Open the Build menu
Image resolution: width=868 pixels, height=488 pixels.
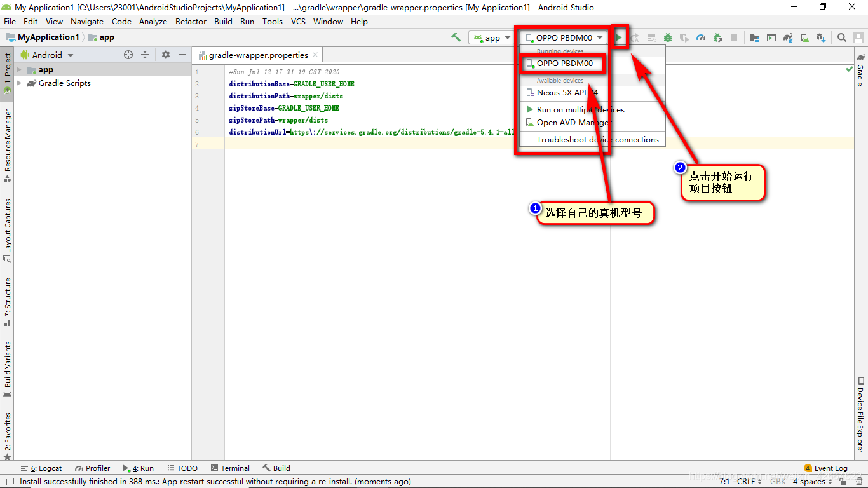(x=223, y=22)
